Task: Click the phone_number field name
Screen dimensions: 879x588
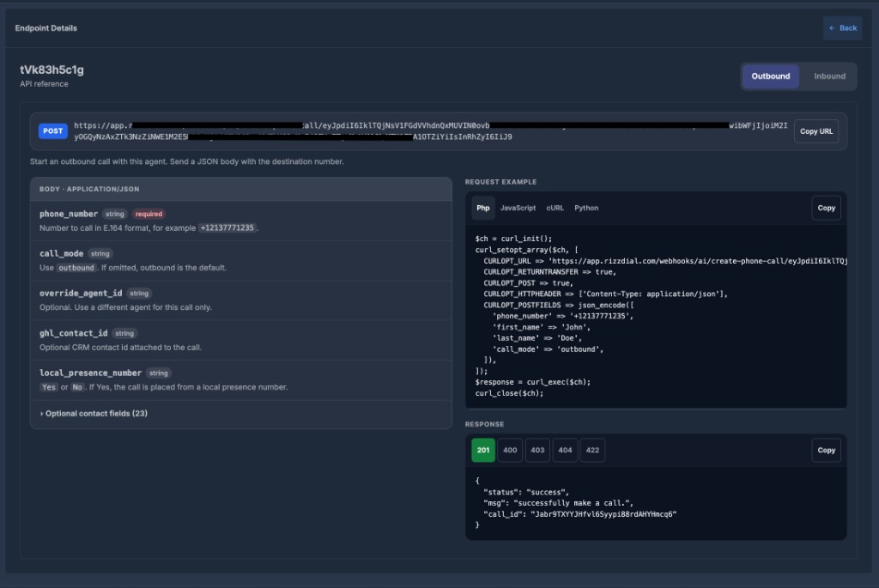Action: 69,214
